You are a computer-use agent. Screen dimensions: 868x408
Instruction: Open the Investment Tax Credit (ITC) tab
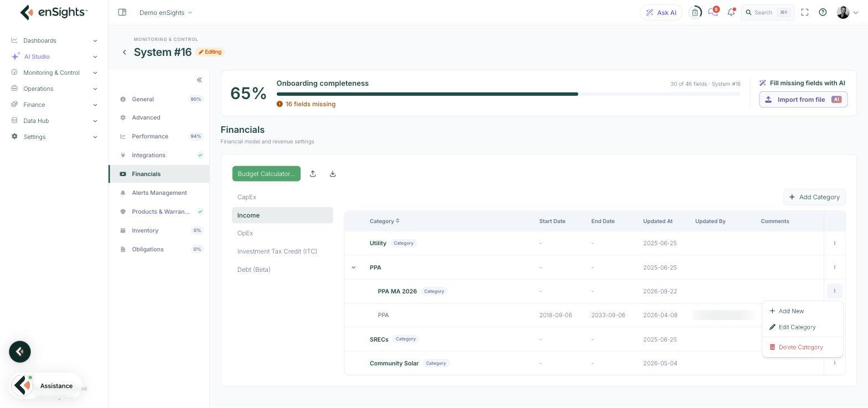click(x=282, y=251)
